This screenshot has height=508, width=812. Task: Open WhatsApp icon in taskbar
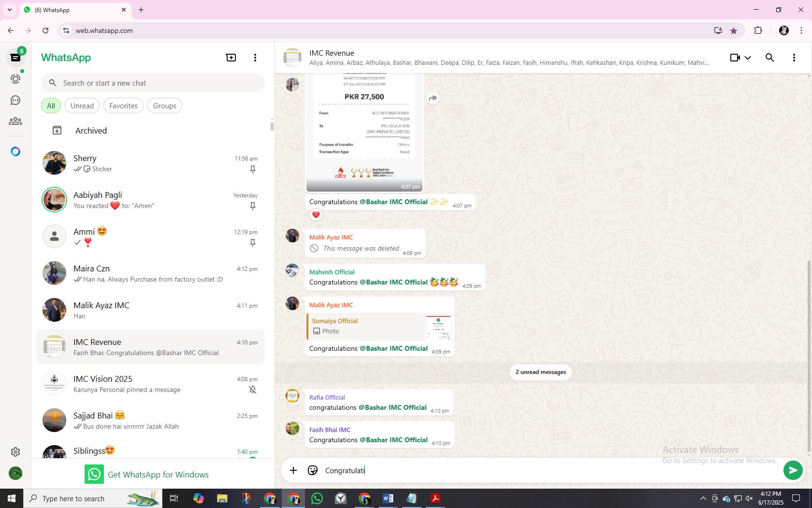[317, 498]
